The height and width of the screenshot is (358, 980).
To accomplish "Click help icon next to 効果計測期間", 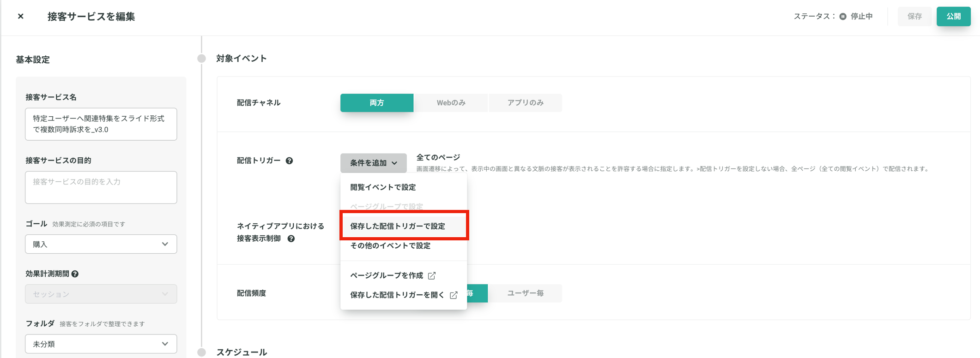I will (75, 274).
